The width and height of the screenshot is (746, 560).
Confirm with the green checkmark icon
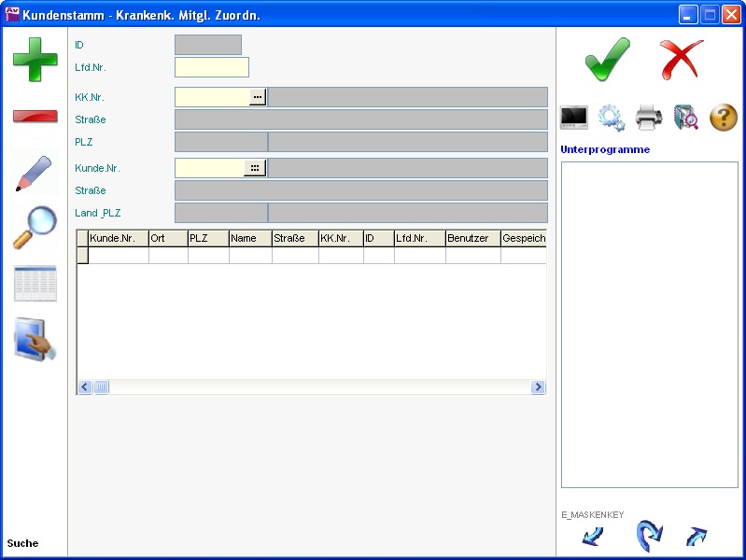608,60
